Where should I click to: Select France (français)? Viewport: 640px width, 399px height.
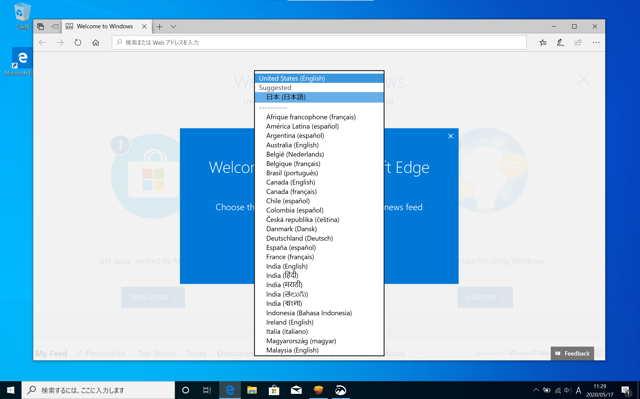pyautogui.click(x=319, y=257)
